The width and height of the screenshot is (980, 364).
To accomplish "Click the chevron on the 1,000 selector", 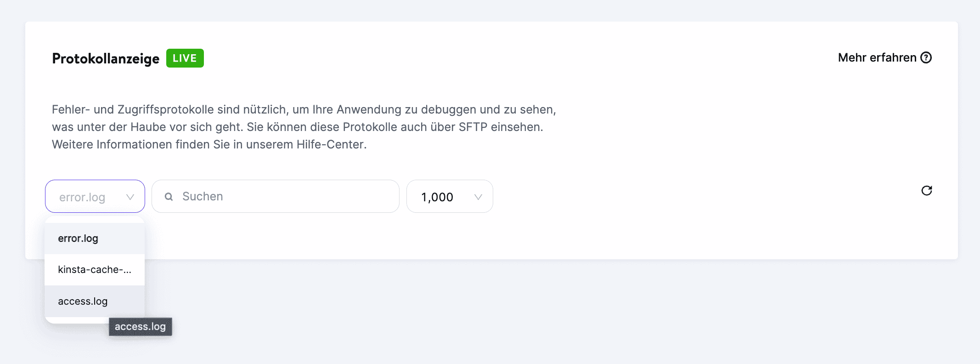I will (478, 197).
